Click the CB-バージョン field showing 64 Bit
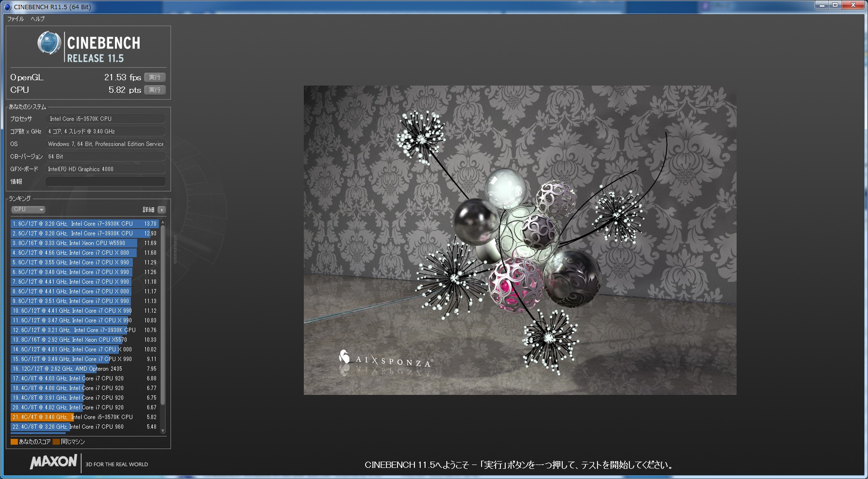The height and width of the screenshot is (479, 868). [x=105, y=157]
